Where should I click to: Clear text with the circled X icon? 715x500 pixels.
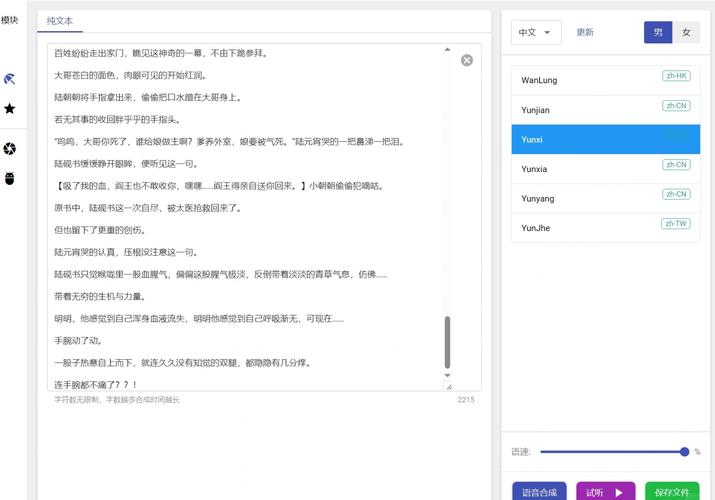466,60
